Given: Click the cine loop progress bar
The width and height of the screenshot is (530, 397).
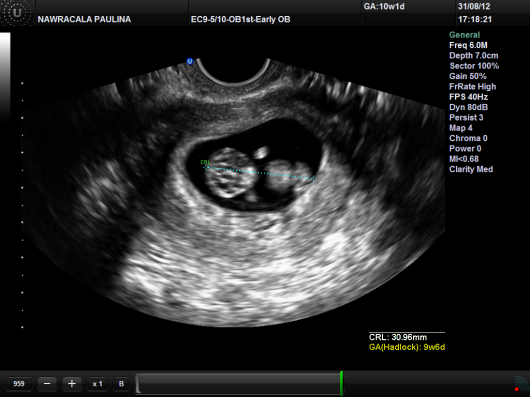Looking at the screenshot, I should pos(239,383).
